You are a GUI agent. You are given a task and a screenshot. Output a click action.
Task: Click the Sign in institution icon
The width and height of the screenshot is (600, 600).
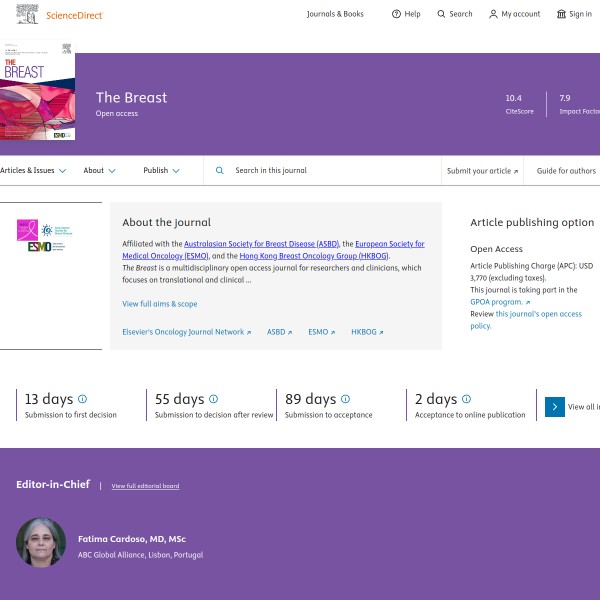click(561, 14)
